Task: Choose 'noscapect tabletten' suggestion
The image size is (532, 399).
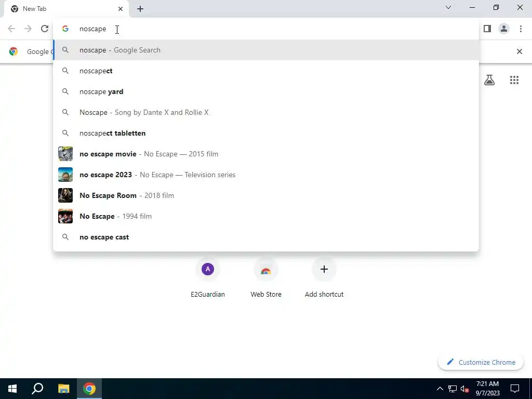Action: [266, 134]
